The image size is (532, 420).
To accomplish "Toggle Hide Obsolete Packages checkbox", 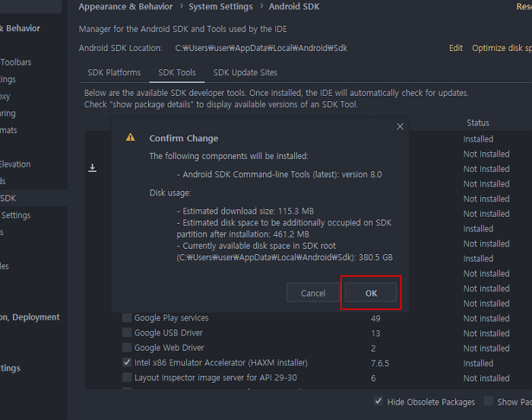I will pyautogui.click(x=378, y=401).
